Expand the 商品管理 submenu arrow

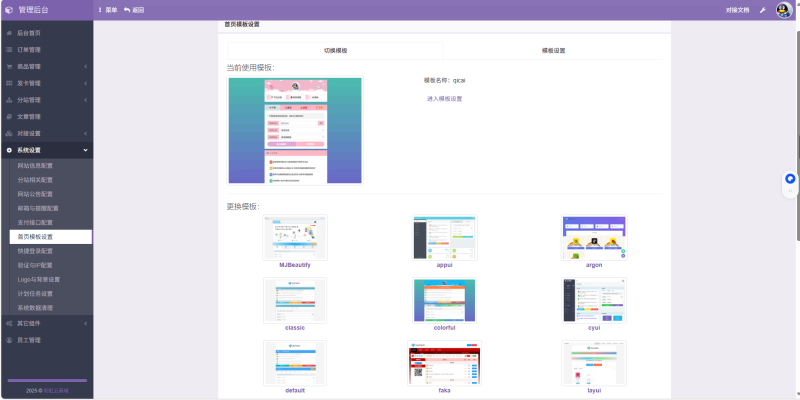85,67
